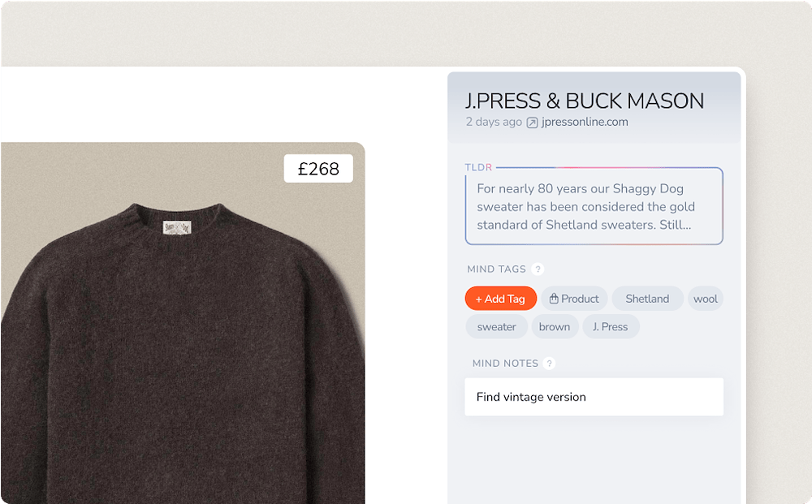Choose the sweater tag chip
Screen dimensions: 812x504
[496, 327]
